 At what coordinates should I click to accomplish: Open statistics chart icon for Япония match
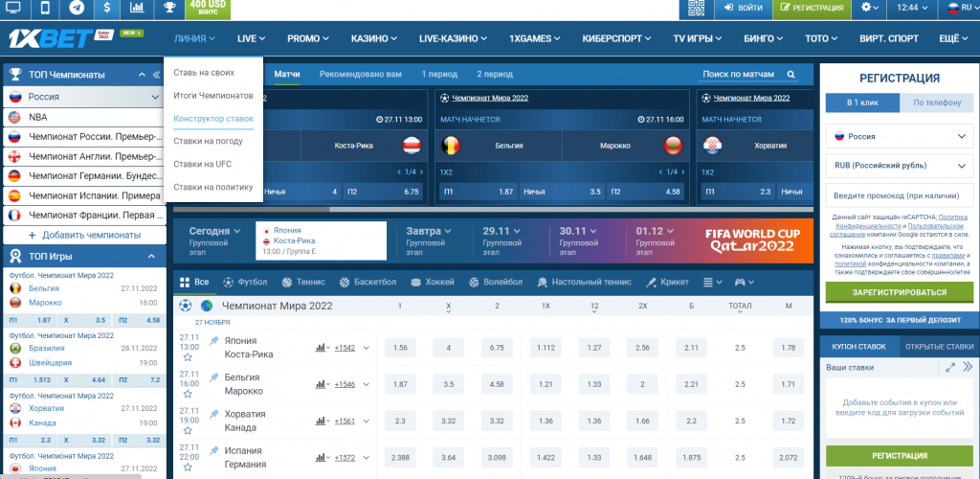coord(321,348)
